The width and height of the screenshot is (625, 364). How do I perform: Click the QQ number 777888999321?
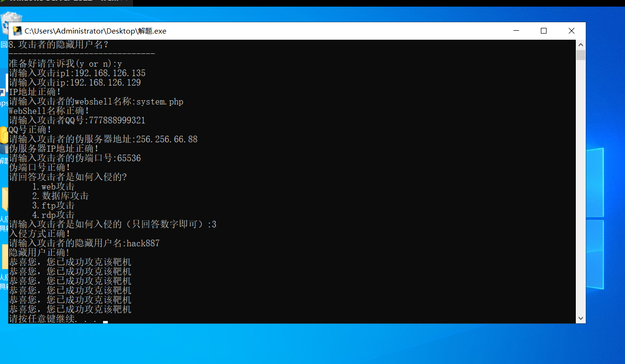pos(117,121)
